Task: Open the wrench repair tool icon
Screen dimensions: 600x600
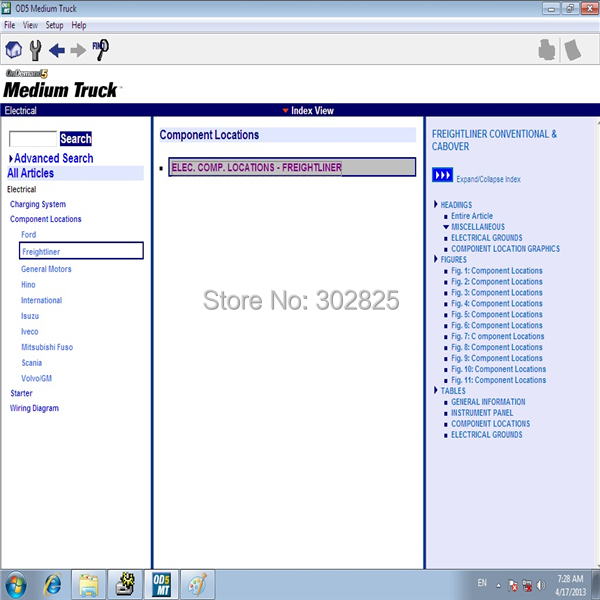Action: pos(36,50)
